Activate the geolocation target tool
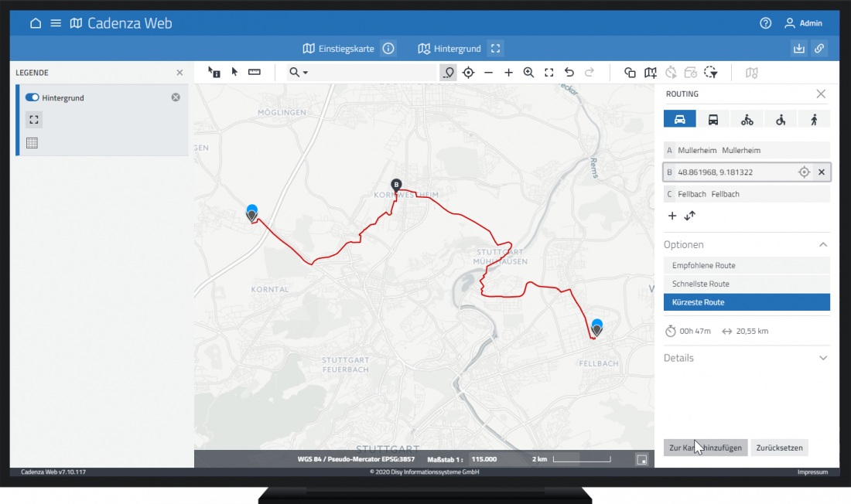Image resolution: width=851 pixels, height=504 pixels. tap(468, 72)
